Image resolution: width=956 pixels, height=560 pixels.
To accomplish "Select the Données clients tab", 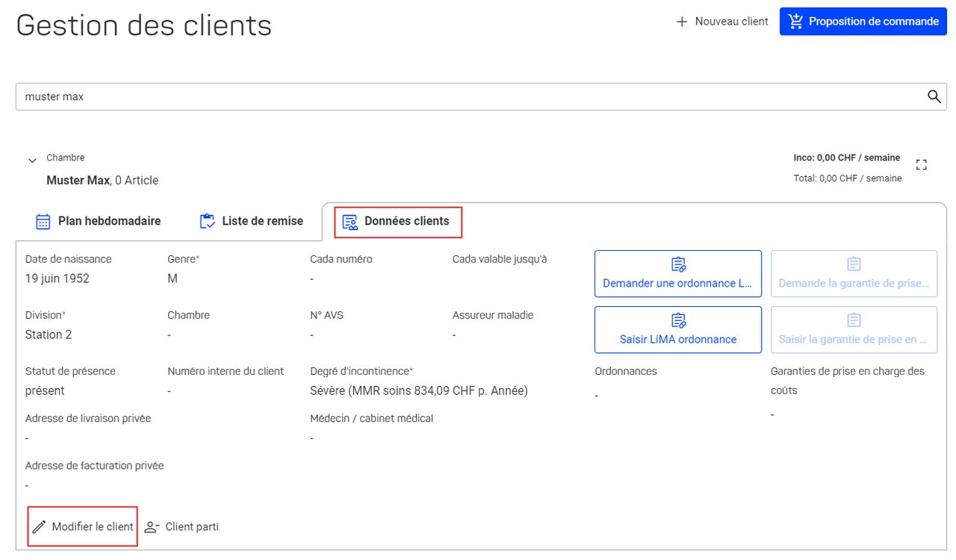I will coord(398,222).
